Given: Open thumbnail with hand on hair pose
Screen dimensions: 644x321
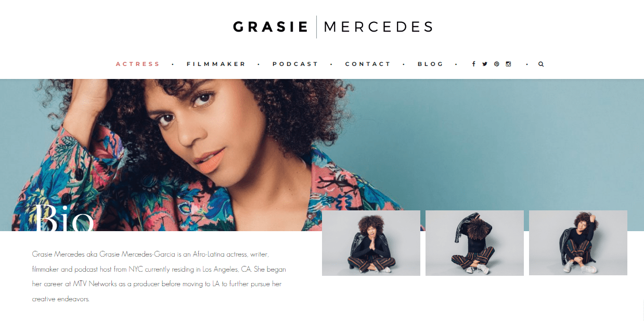Looking at the screenshot, I should click(x=578, y=243).
